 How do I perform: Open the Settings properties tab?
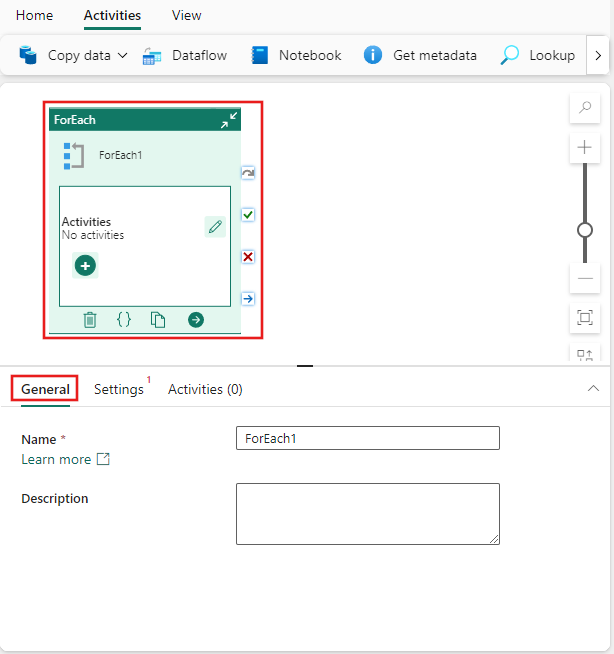click(119, 389)
